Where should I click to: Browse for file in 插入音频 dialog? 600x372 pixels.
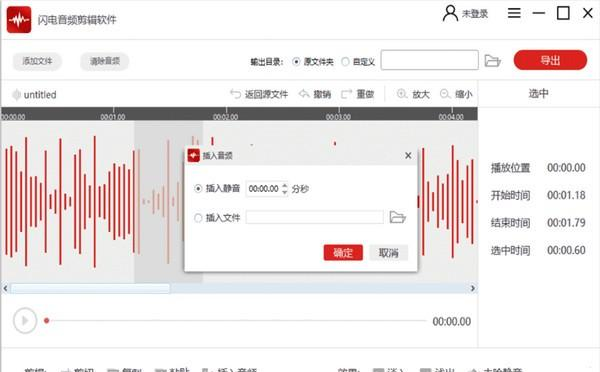(x=398, y=217)
